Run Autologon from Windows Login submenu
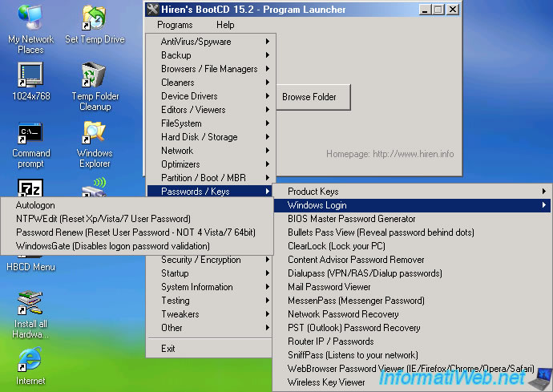 (137, 205)
